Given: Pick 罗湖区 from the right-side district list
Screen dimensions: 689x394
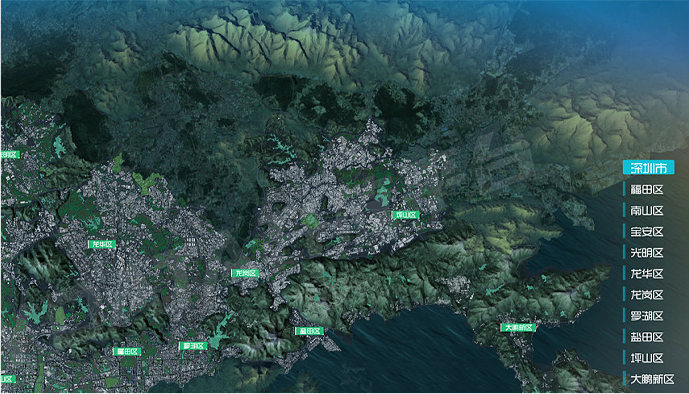Looking at the screenshot, I should click(646, 316).
